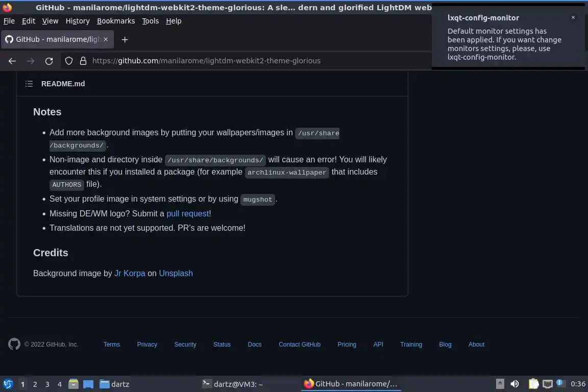This screenshot has height=392, width=588.
Task: Open the Unsplash link
Action: click(176, 273)
